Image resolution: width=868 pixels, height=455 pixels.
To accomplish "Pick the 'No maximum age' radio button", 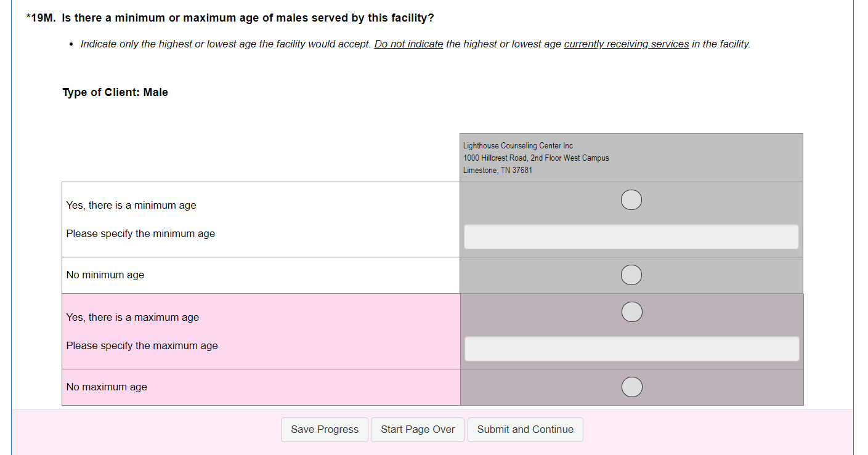I will [x=631, y=387].
